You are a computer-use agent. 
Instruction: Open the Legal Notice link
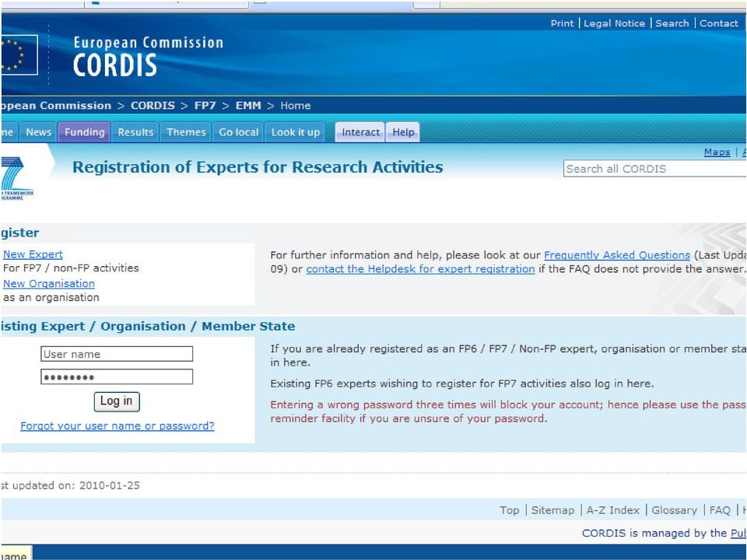[614, 23]
